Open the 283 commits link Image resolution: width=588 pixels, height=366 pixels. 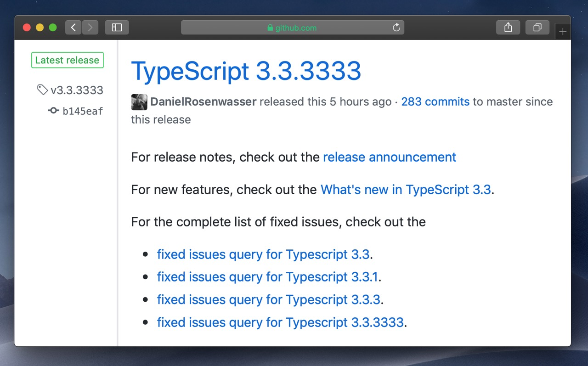[x=435, y=102]
